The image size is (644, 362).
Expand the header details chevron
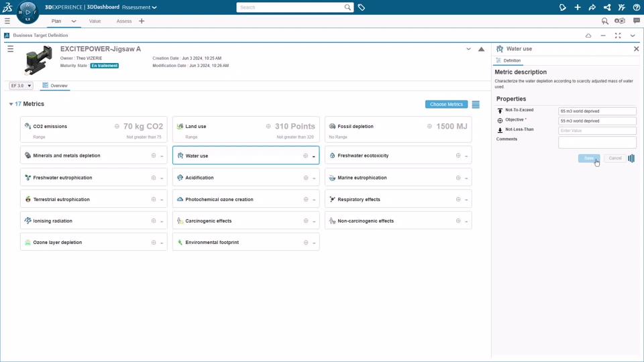tap(468, 49)
